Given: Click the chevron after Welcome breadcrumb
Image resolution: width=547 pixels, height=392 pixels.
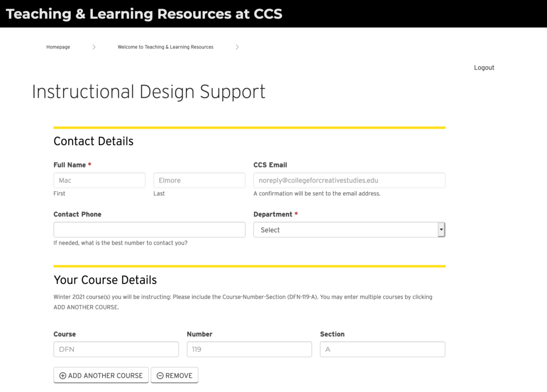Looking at the screenshot, I should (x=237, y=47).
